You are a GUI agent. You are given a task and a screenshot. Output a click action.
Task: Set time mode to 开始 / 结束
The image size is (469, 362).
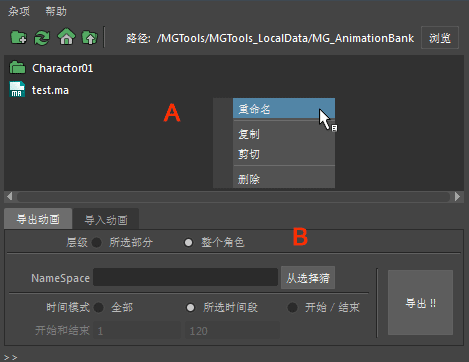[292, 307]
